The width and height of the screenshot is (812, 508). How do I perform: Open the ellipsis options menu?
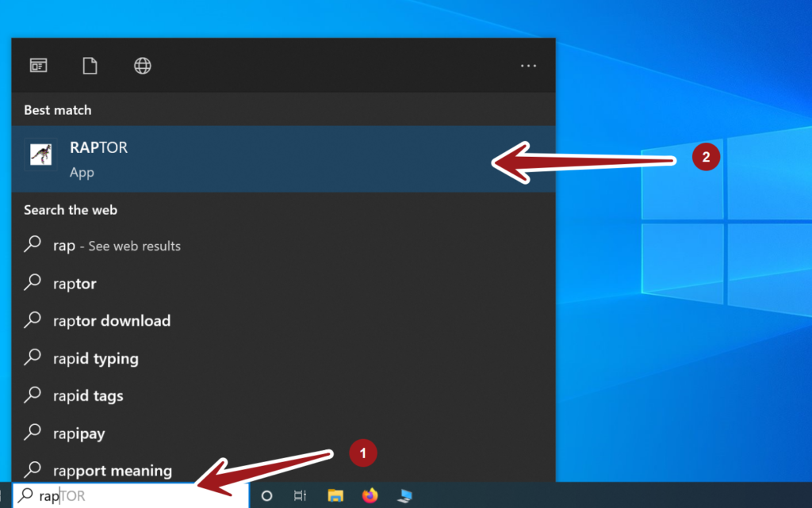pyautogui.click(x=528, y=66)
